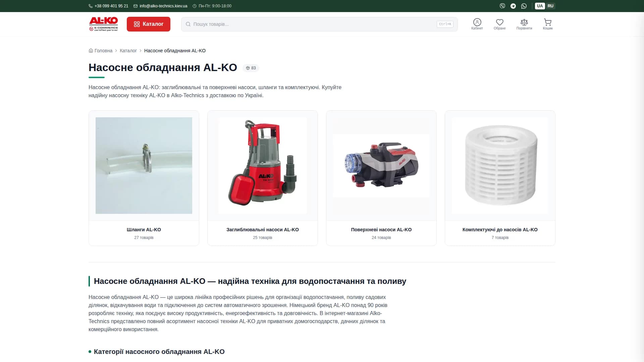The height and width of the screenshot is (362, 644).
Task: Open the Кошик cart icon
Action: coord(548,24)
